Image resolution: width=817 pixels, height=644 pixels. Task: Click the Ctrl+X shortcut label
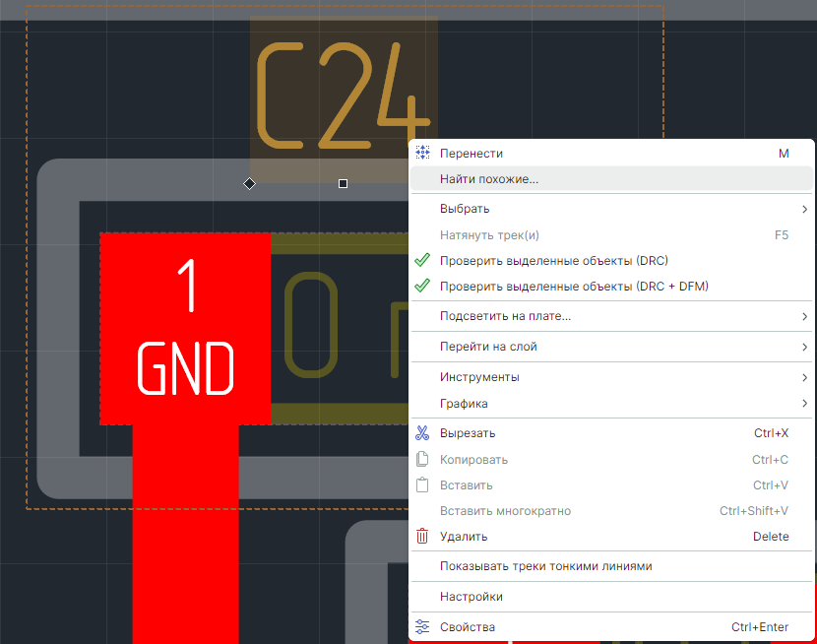pos(771,433)
